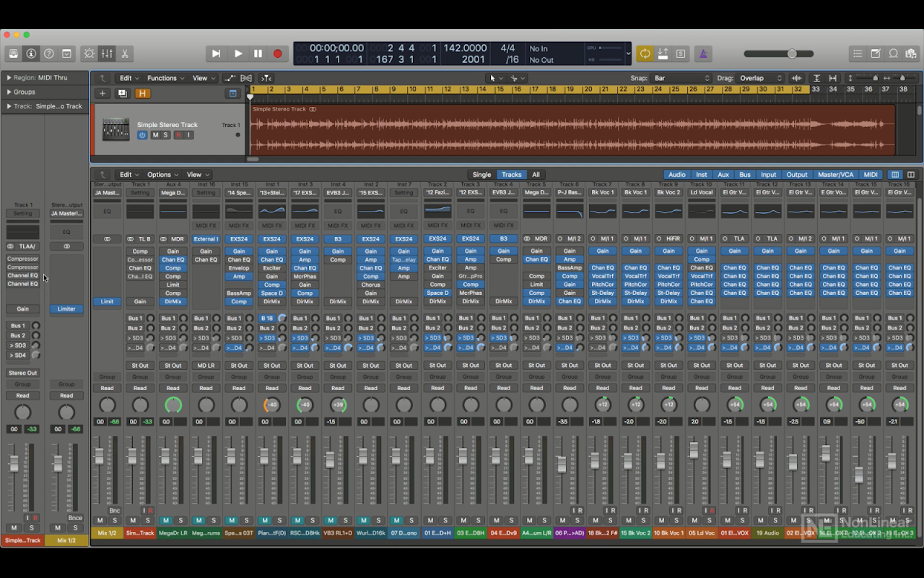Mute the Simple Stereo Track in header
The height and width of the screenshot is (578, 924).
coord(154,135)
